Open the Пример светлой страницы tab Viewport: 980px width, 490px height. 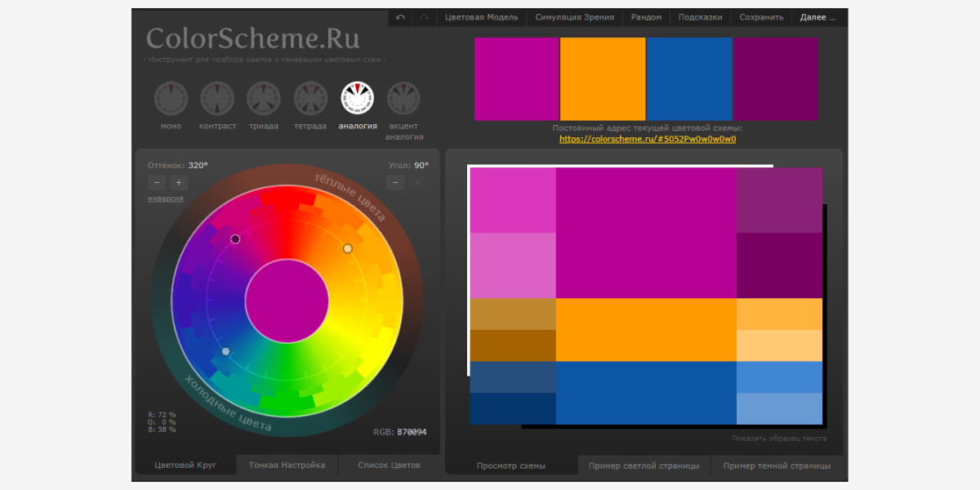point(644,465)
